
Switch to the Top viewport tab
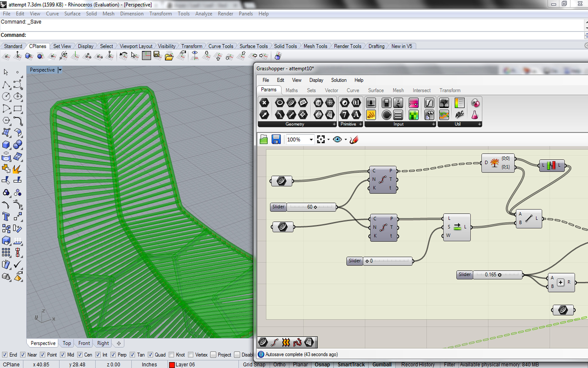(67, 343)
